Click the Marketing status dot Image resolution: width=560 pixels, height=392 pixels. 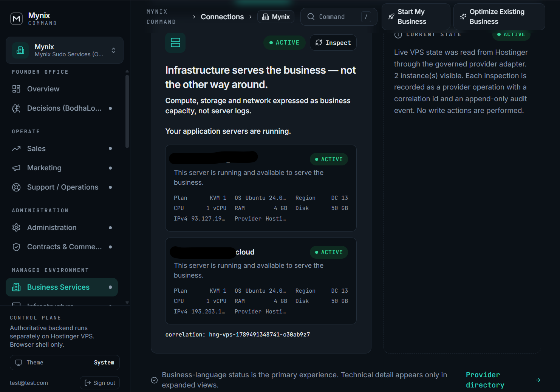pos(110,168)
